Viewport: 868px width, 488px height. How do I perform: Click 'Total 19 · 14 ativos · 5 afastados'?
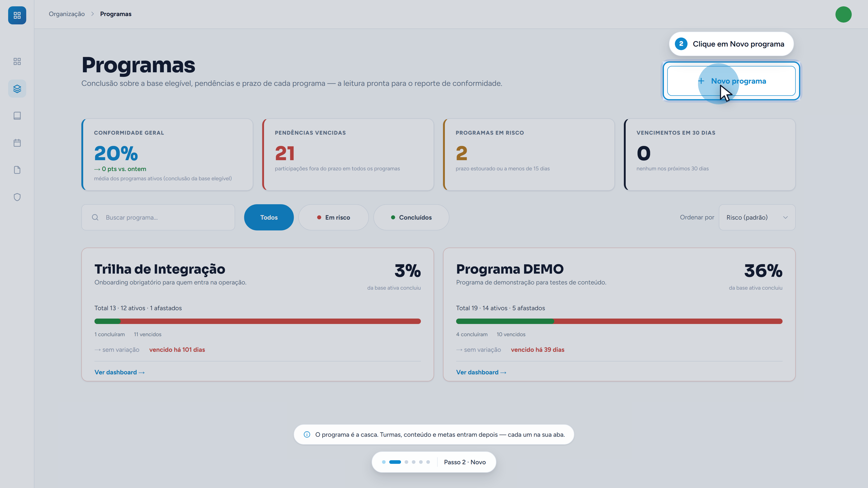coord(500,308)
